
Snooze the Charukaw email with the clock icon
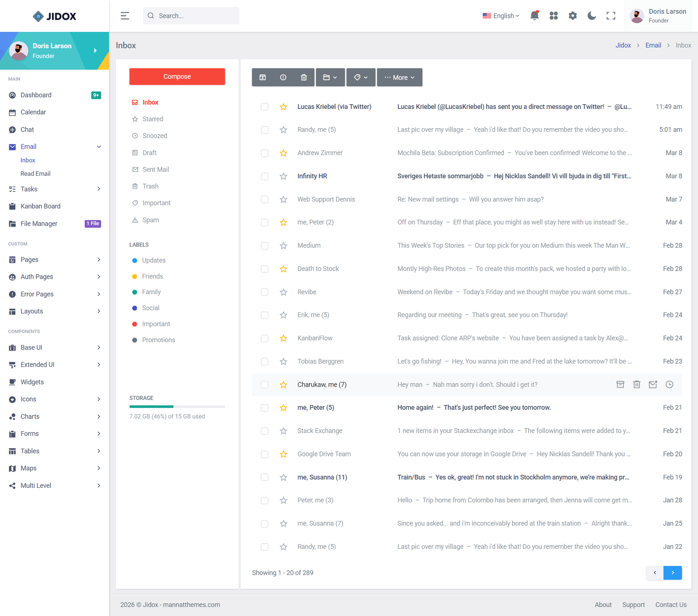click(x=669, y=385)
